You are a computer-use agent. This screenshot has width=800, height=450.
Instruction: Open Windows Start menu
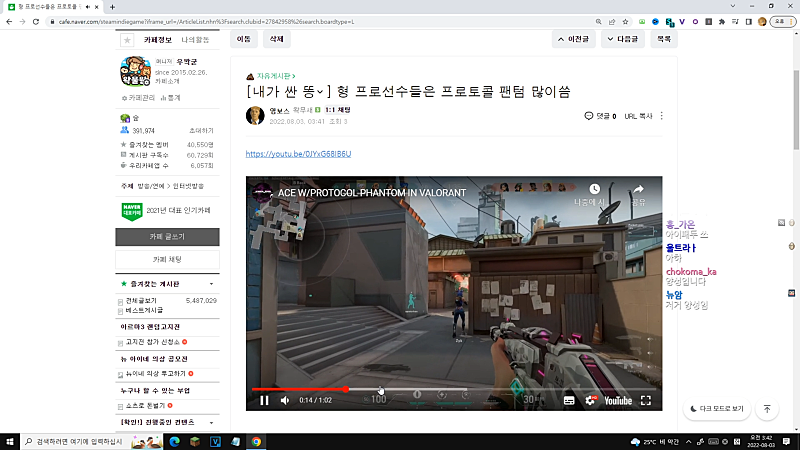10,441
